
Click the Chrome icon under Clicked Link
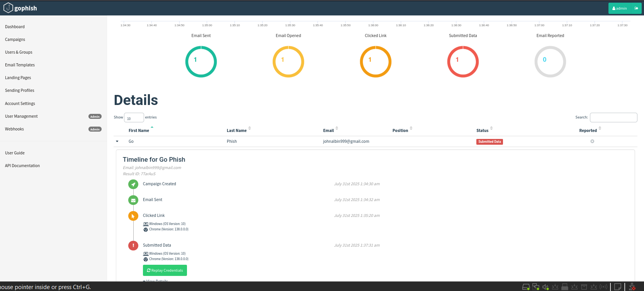click(x=146, y=229)
